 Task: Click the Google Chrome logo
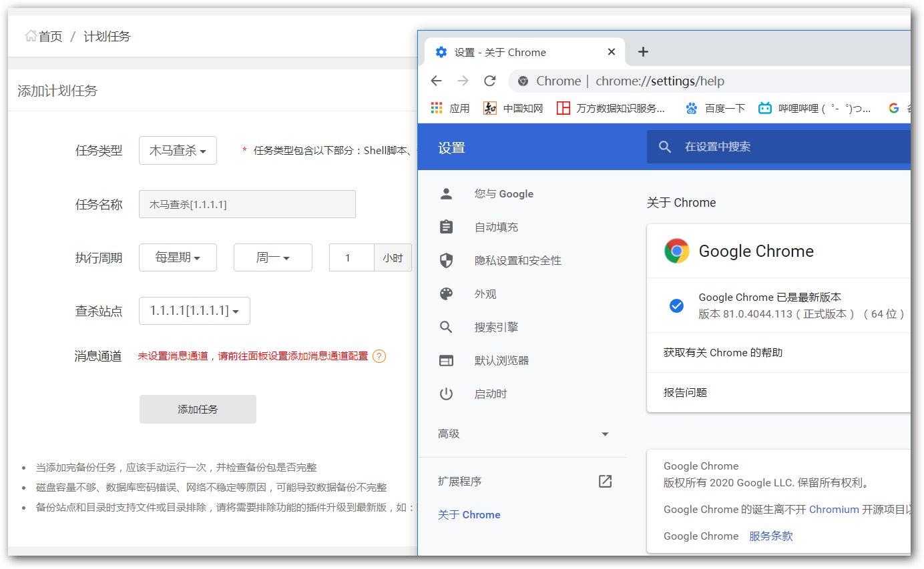pos(677,251)
